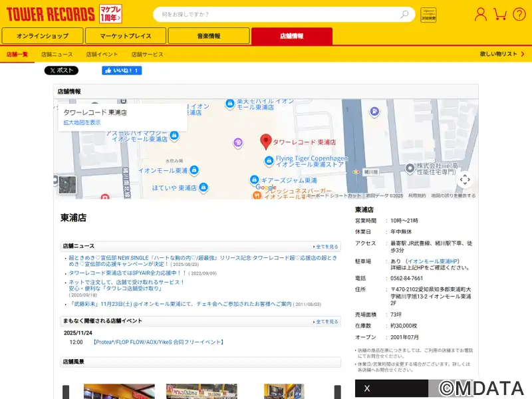
Task: Click 拡大地図を表示 link on map
Action: pos(82,122)
